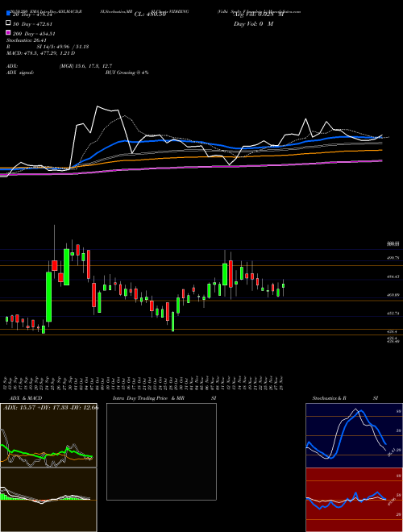This screenshot has height=532, width=403.
Task: Click the 'Stochastics & R SI' panel title
Action: pyautogui.click(x=345, y=398)
